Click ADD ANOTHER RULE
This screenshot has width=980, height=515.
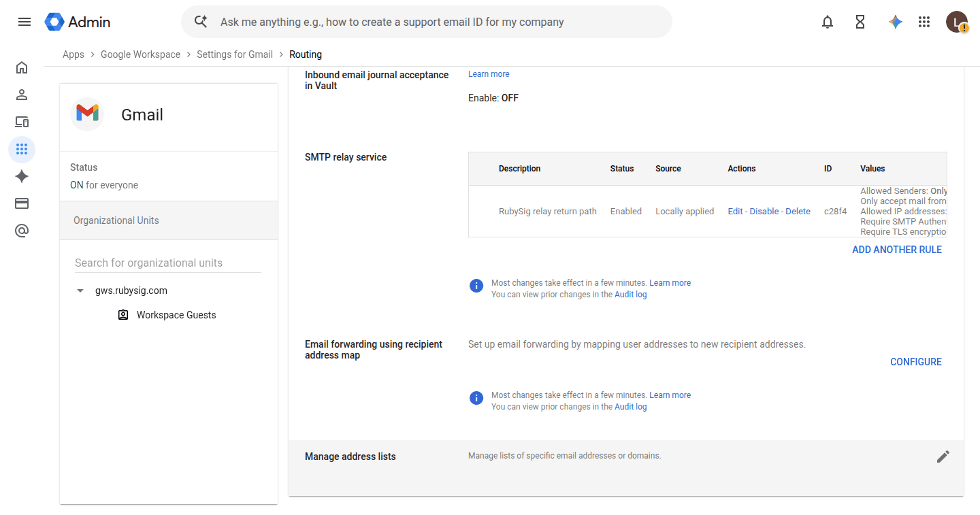pyautogui.click(x=897, y=250)
